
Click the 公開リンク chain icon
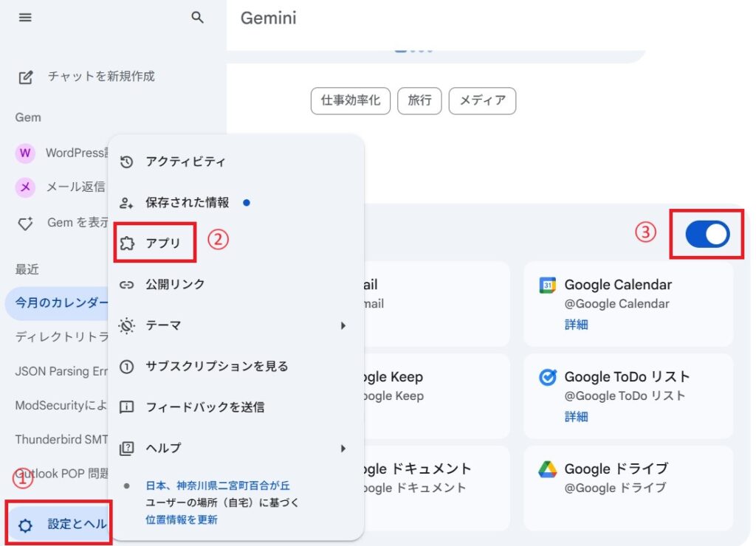point(126,285)
